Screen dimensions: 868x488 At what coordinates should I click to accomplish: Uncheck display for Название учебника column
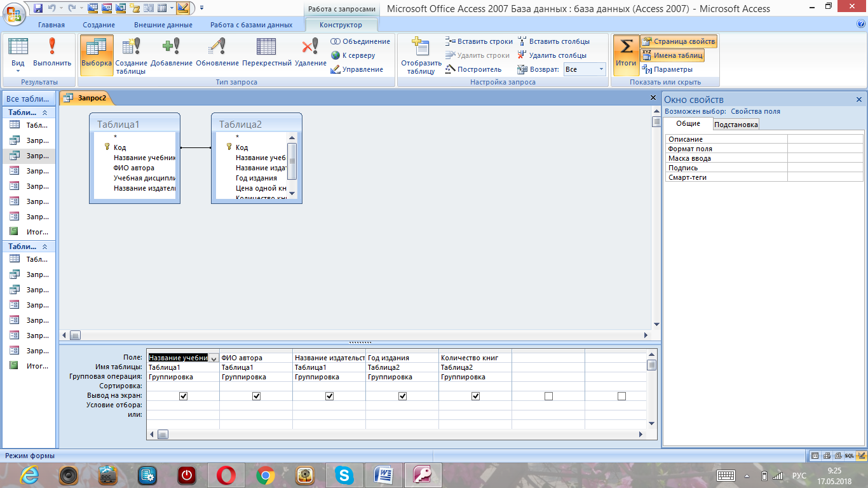click(184, 396)
